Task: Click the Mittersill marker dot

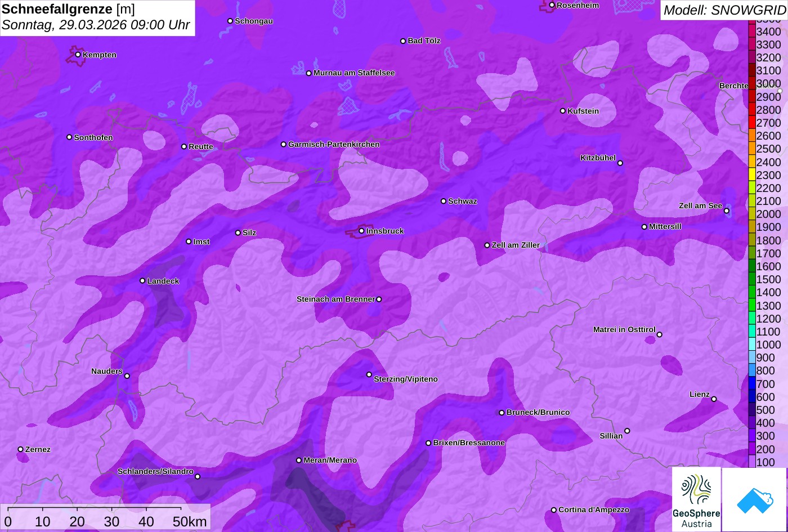Action: coord(644,227)
